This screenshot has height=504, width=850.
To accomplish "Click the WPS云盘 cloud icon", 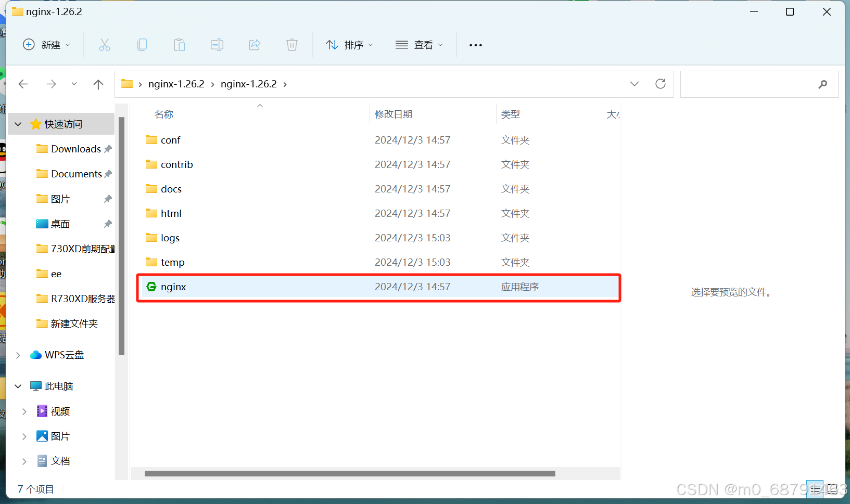I will click(x=36, y=355).
